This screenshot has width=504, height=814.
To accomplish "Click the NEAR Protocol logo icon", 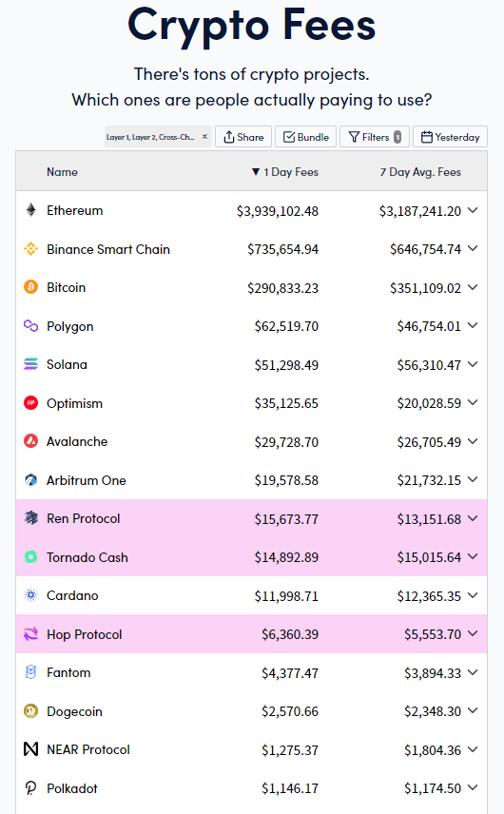I will (x=31, y=749).
